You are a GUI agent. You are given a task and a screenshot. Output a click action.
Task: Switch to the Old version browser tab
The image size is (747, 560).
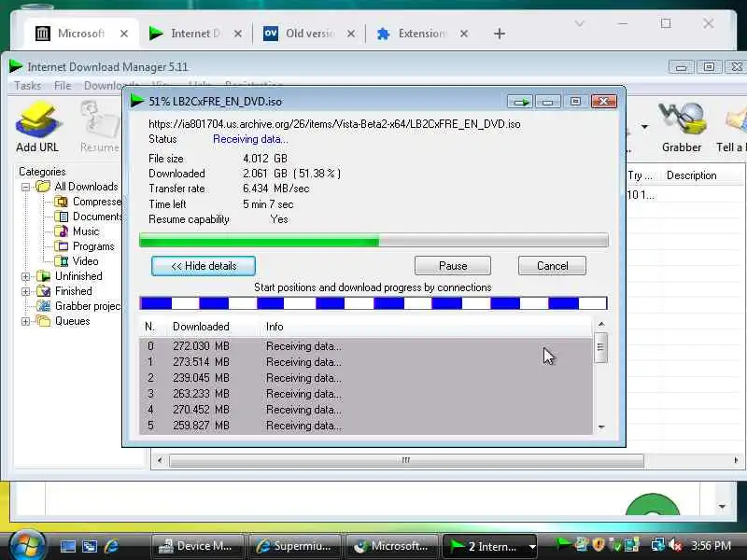pos(310,34)
